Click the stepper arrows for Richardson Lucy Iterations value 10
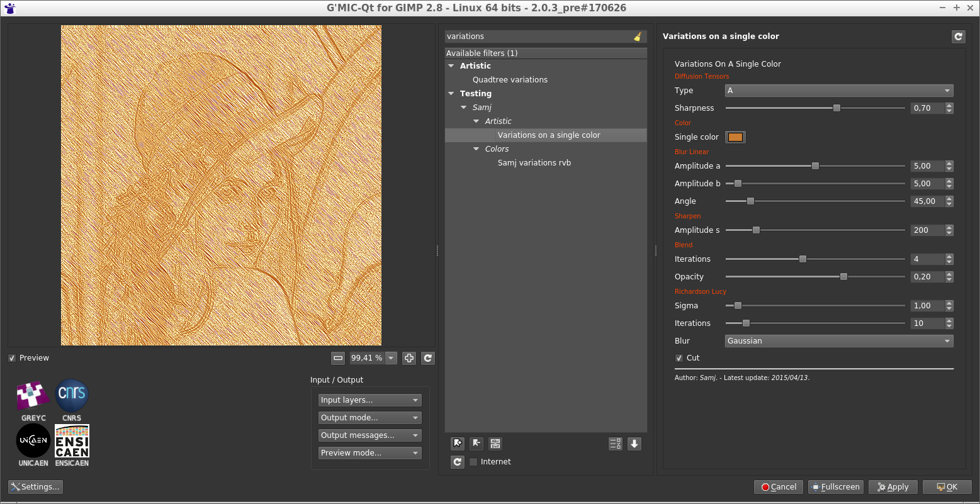The height and width of the screenshot is (504, 980). 949,323
